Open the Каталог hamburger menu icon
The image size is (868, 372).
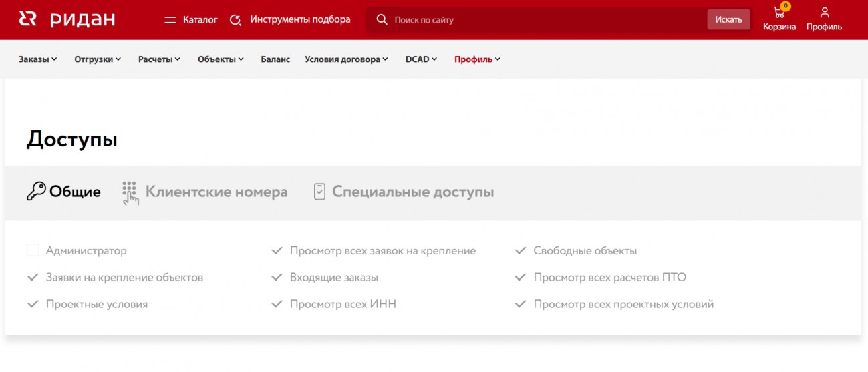(x=170, y=20)
